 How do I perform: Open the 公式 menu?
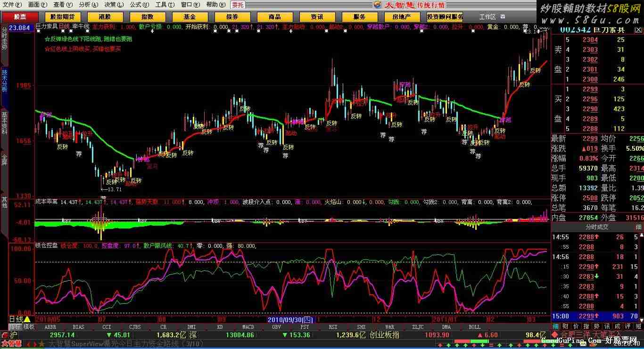click(139, 4)
